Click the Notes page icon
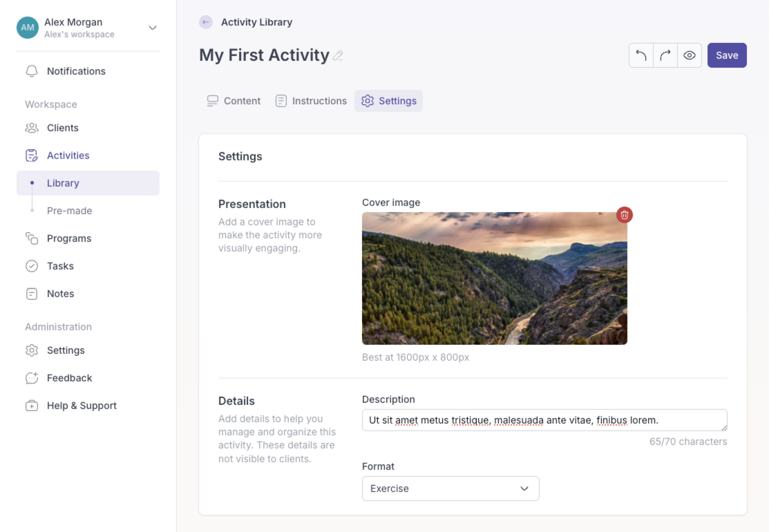Image resolution: width=769 pixels, height=532 pixels. pos(32,294)
